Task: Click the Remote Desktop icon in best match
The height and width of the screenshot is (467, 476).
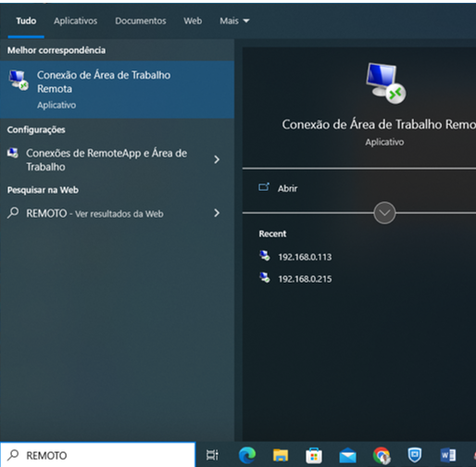Action: [19, 81]
